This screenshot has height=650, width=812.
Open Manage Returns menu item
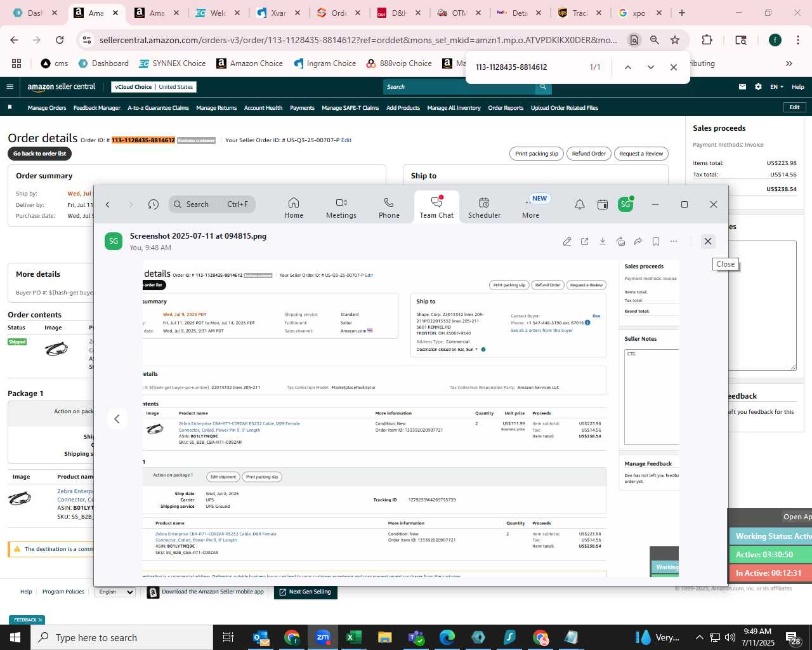click(216, 108)
